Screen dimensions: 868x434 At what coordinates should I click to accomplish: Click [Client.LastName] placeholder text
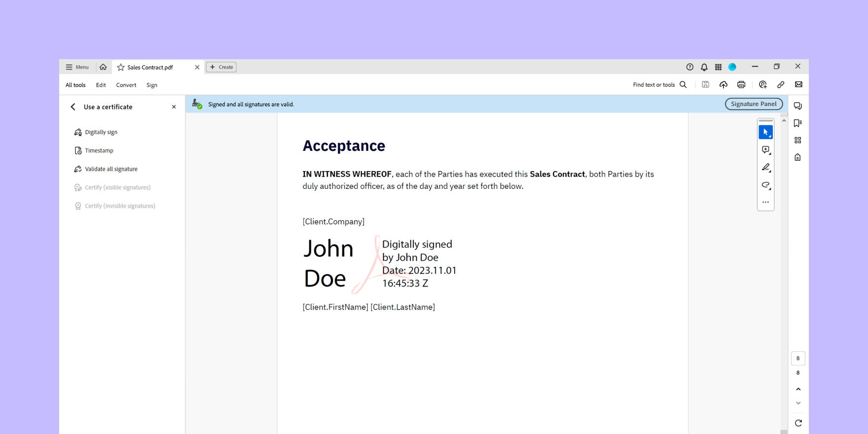pos(403,307)
